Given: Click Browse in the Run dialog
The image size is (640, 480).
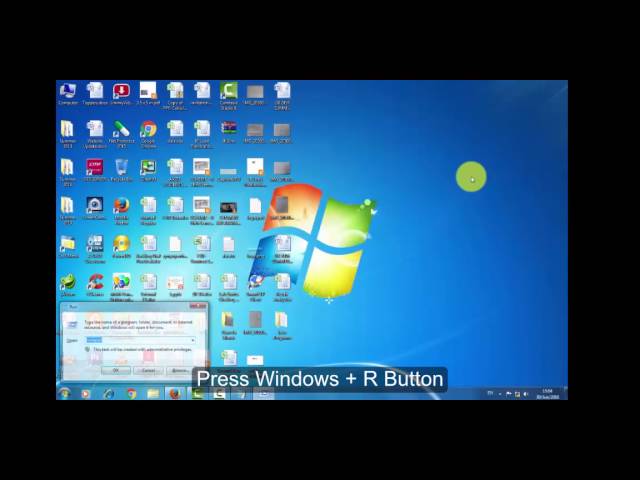Looking at the screenshot, I should coord(180,370).
